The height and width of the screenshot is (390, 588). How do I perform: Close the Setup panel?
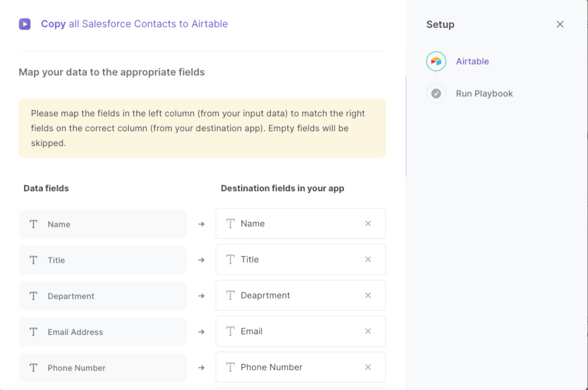click(x=560, y=24)
